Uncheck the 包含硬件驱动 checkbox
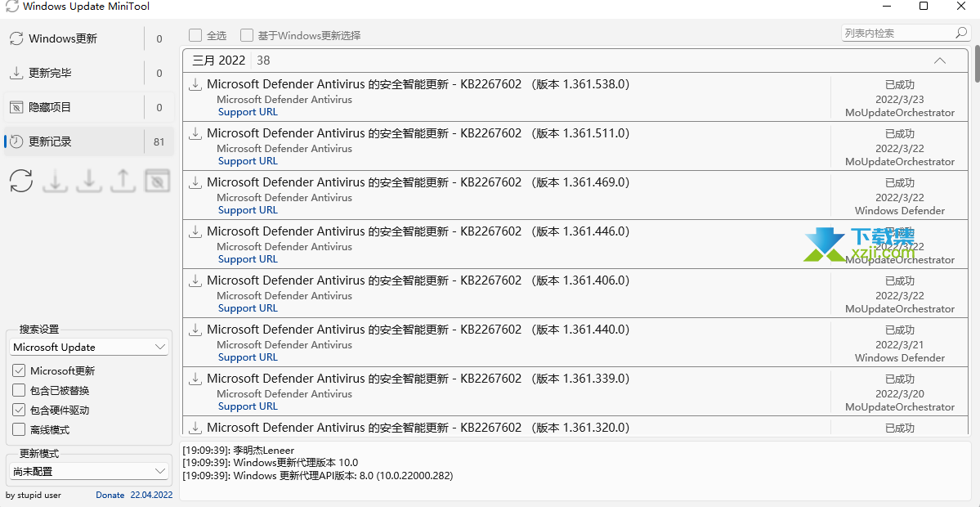 tap(20, 410)
